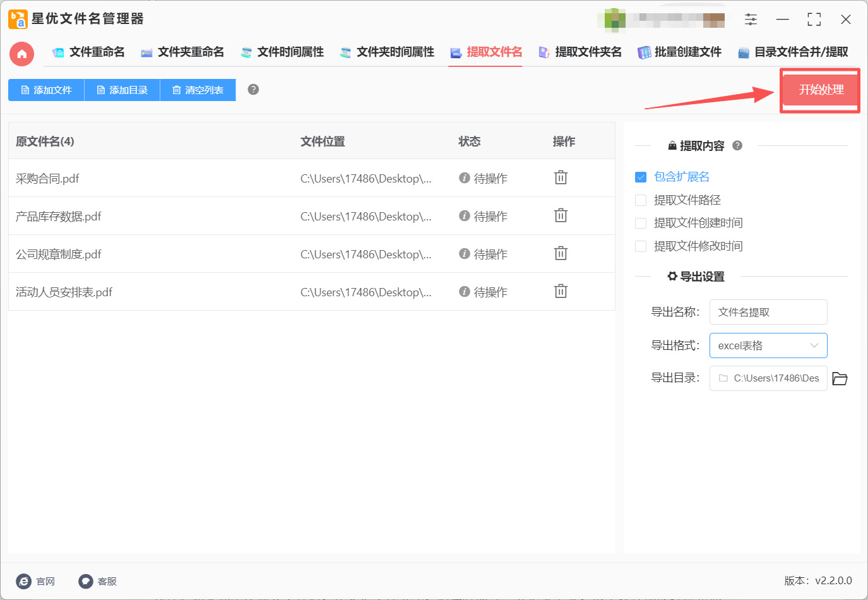This screenshot has width=868, height=600.
Task: Enable the 提取文件修改时间 checkbox
Action: (x=641, y=246)
